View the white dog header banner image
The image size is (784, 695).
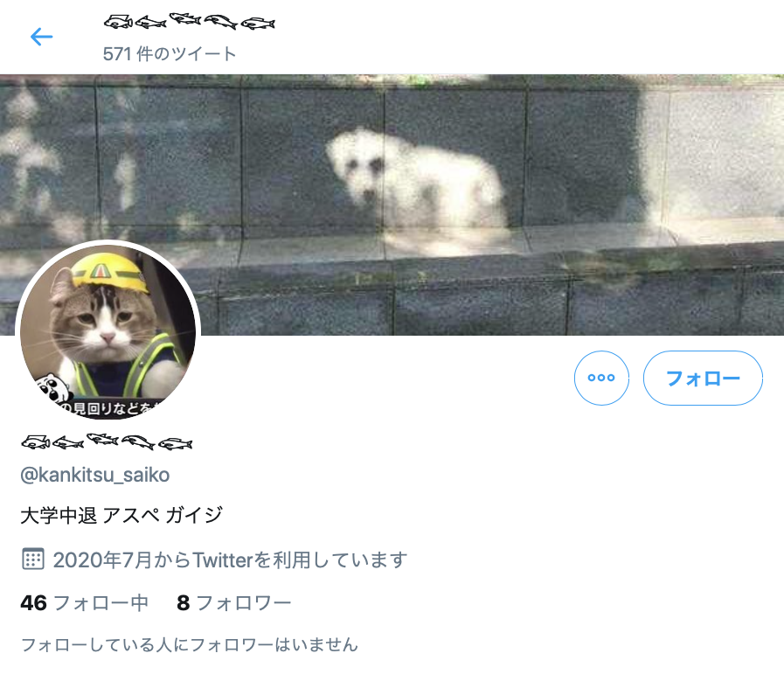pos(392,205)
